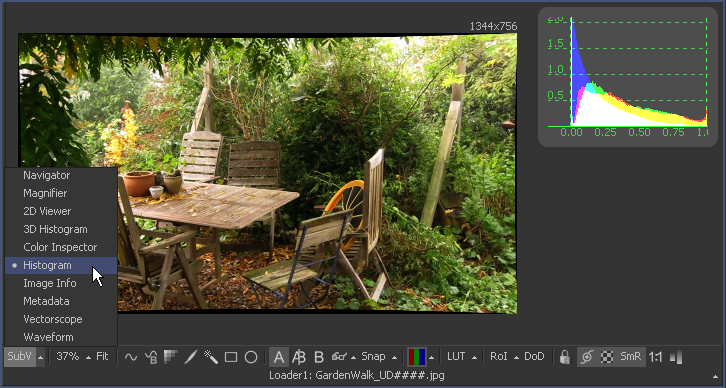This screenshot has width=726, height=388.
Task: Click the histogram subview graph
Action: click(x=628, y=77)
